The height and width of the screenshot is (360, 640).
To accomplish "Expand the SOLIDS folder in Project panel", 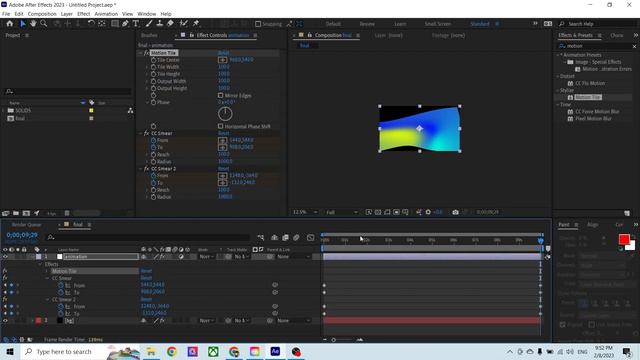I will 3,111.
